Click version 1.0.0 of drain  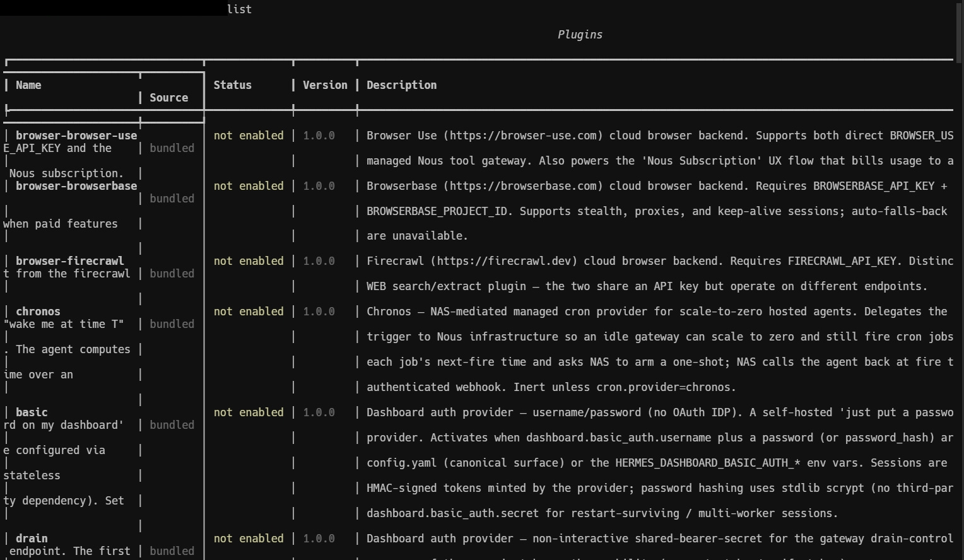[319, 539]
